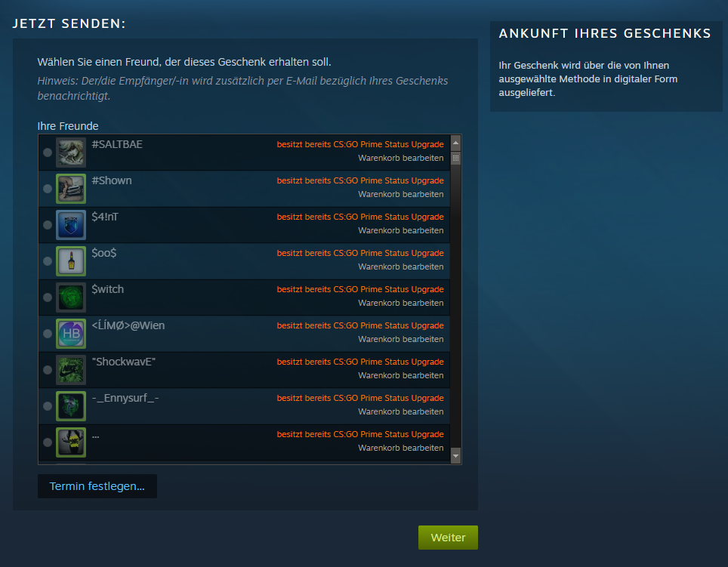Click #Shown's avatar picture
The height and width of the screenshot is (567, 728).
[71, 189]
